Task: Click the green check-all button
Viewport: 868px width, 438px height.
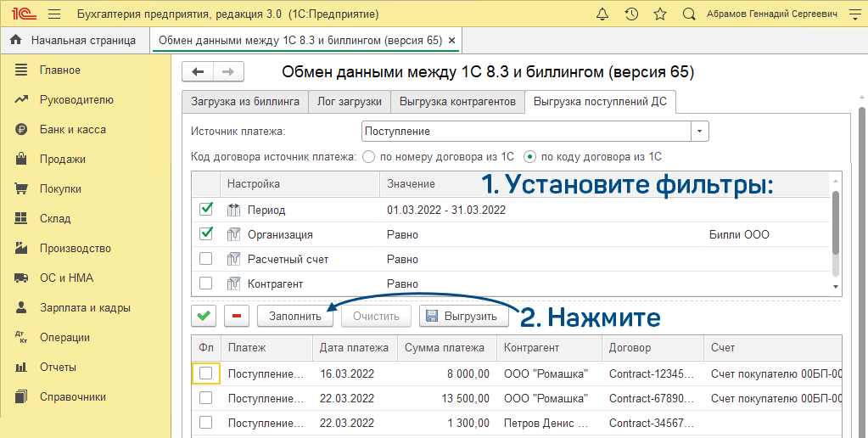Action: [204, 316]
